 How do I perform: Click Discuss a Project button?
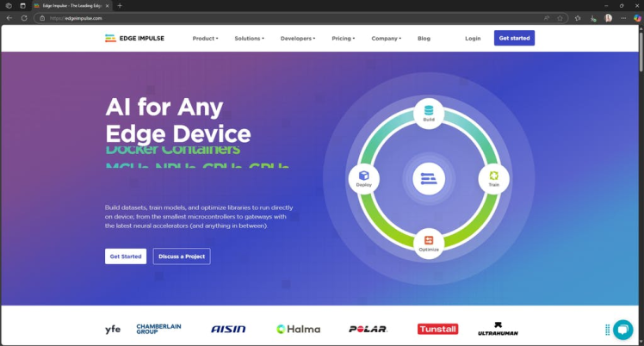coord(182,256)
